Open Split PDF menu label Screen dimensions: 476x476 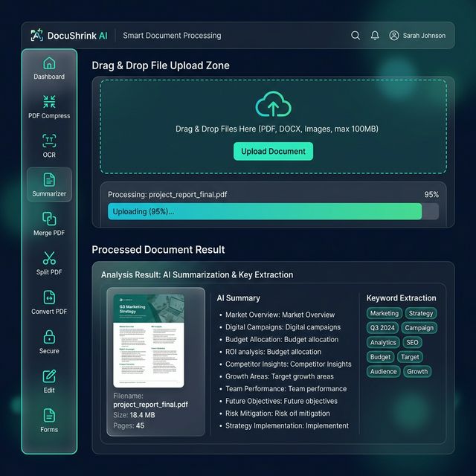coord(49,272)
